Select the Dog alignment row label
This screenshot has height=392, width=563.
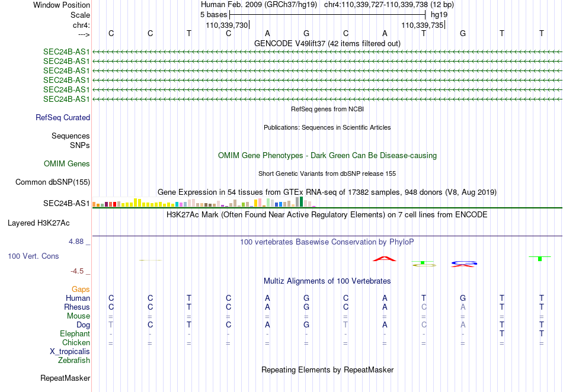pyautogui.click(x=83, y=325)
